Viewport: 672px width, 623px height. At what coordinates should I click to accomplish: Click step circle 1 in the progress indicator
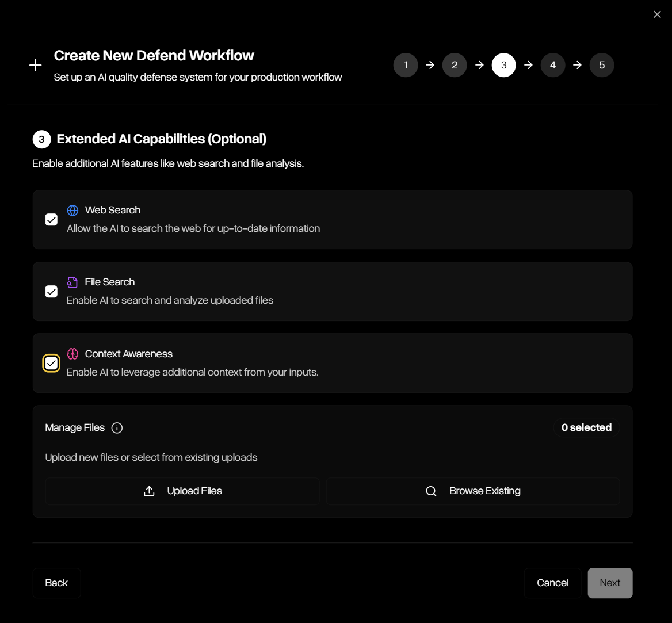[406, 65]
